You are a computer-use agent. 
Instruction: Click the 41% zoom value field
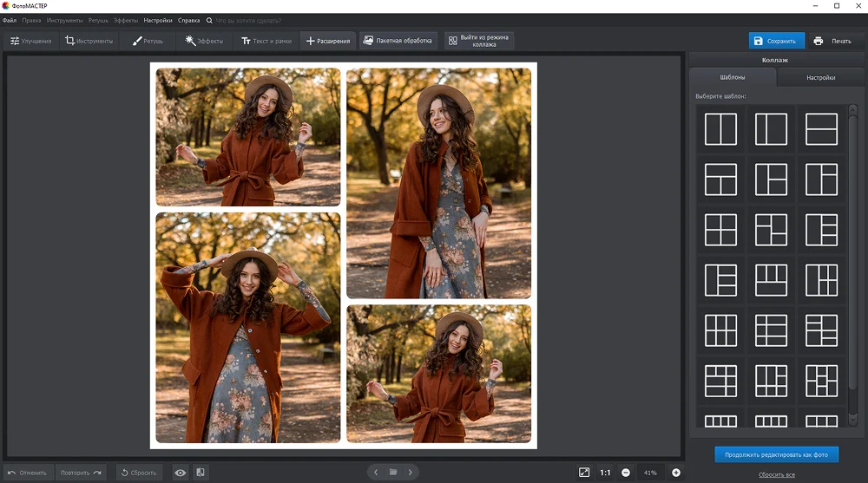point(650,473)
